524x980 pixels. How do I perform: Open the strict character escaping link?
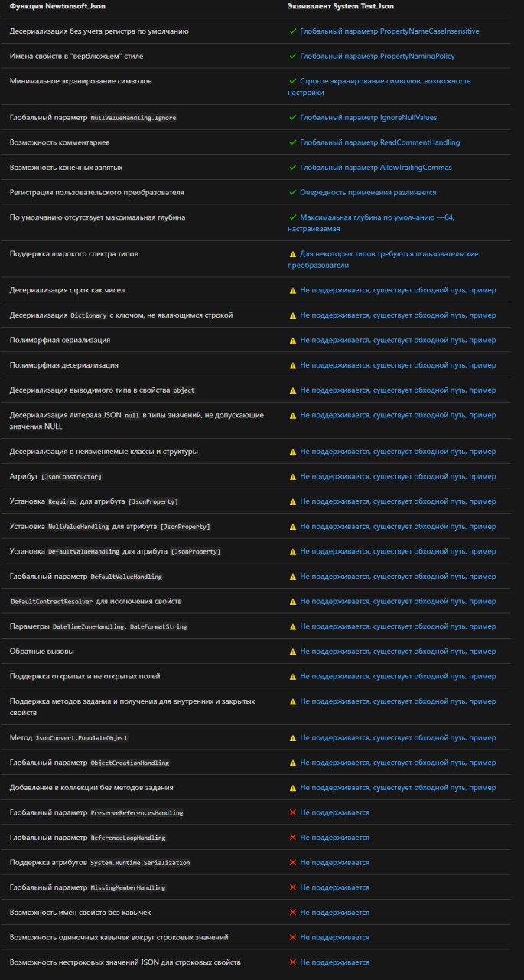379,87
